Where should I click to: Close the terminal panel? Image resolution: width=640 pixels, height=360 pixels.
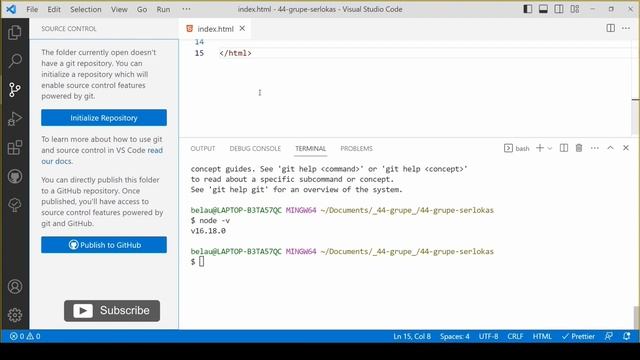tap(626, 148)
